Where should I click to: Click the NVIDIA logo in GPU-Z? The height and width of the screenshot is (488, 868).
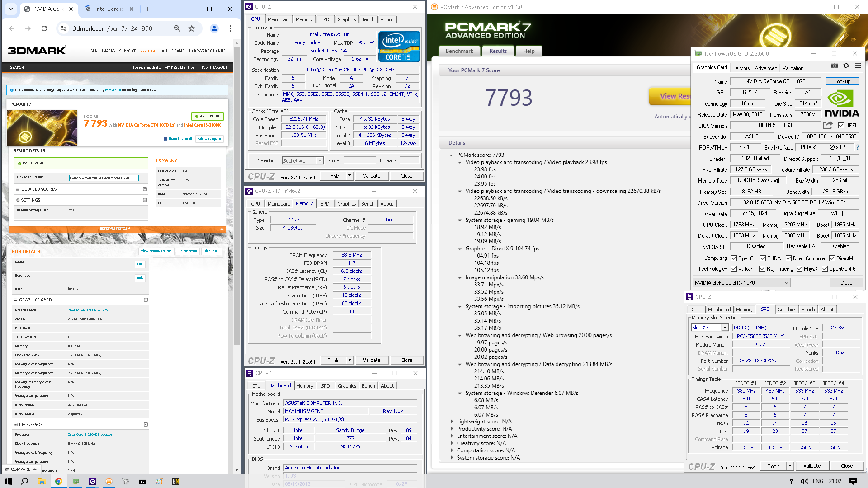(x=842, y=104)
